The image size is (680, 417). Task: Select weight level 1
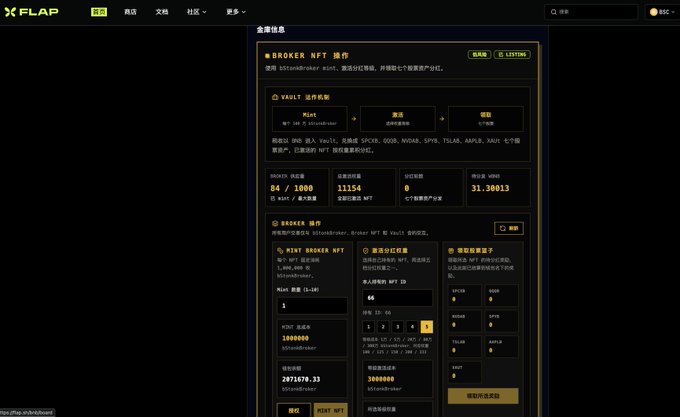[x=369, y=326]
